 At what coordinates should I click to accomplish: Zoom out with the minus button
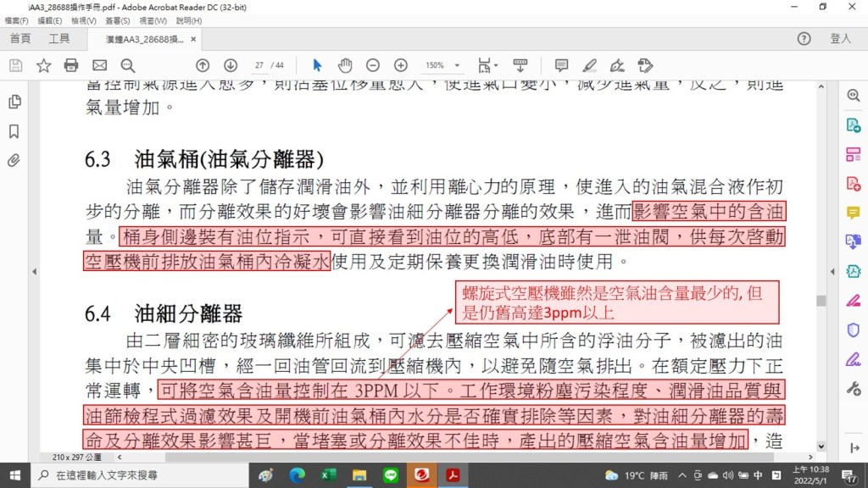click(x=373, y=65)
